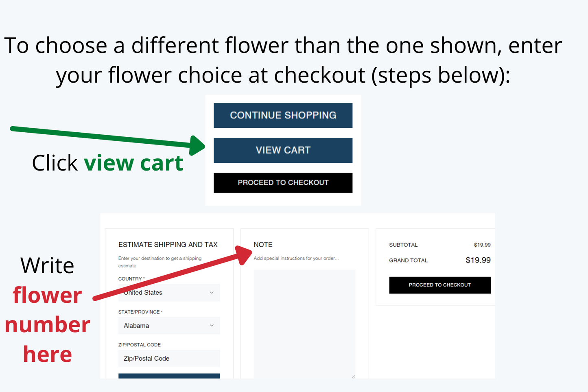Click the red "flower number here" text

tap(48, 325)
